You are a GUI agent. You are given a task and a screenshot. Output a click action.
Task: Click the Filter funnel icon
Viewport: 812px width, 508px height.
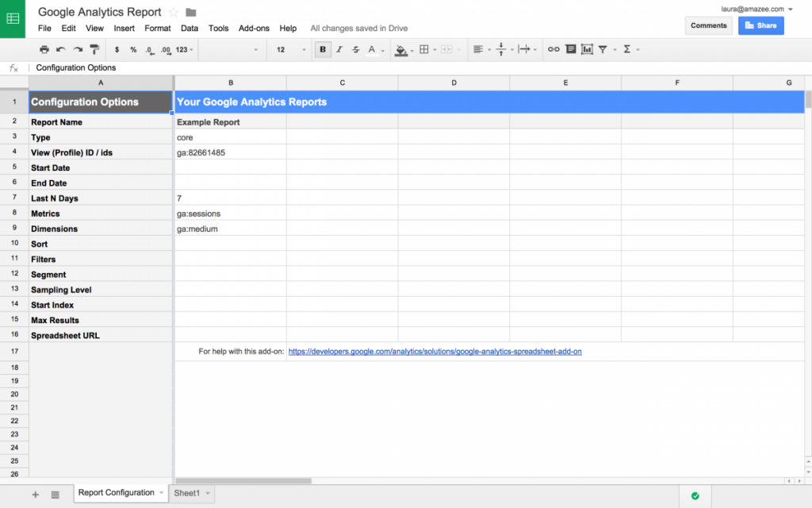[x=603, y=49]
